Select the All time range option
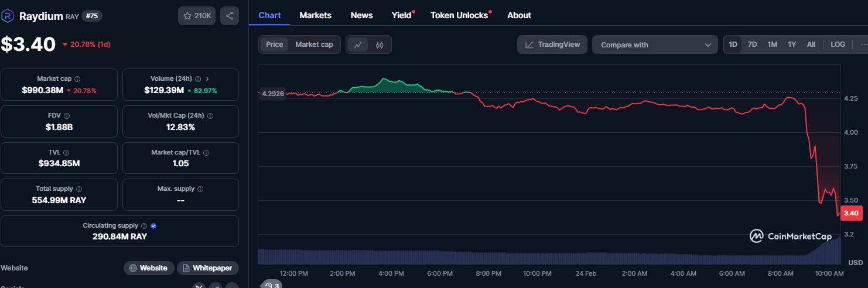 811,44
